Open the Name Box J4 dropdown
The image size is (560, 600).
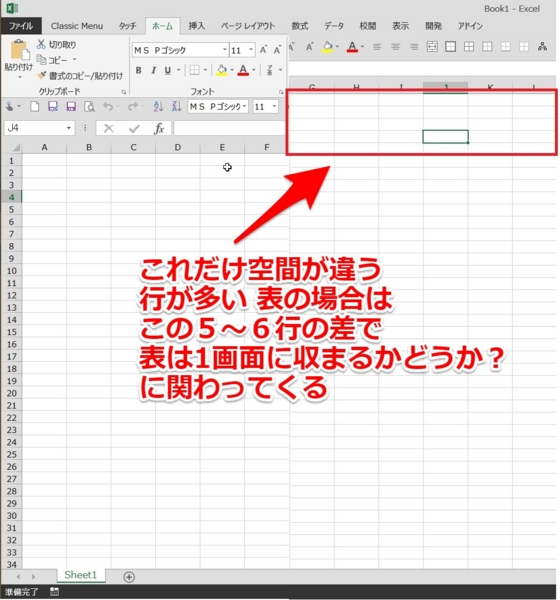[69, 128]
